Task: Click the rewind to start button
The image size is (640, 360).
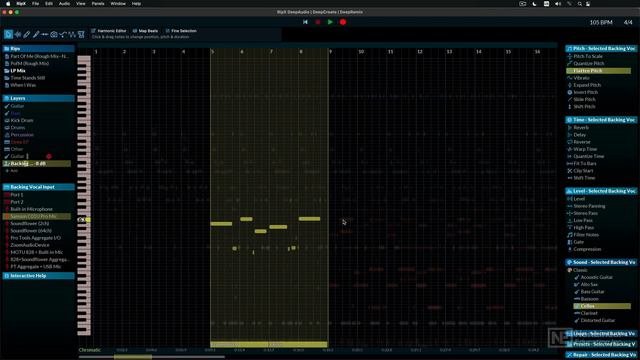Action: tap(305, 22)
